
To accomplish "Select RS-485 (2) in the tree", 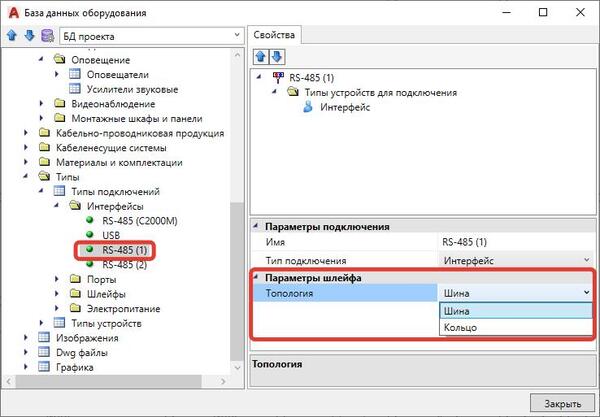I will [124, 265].
